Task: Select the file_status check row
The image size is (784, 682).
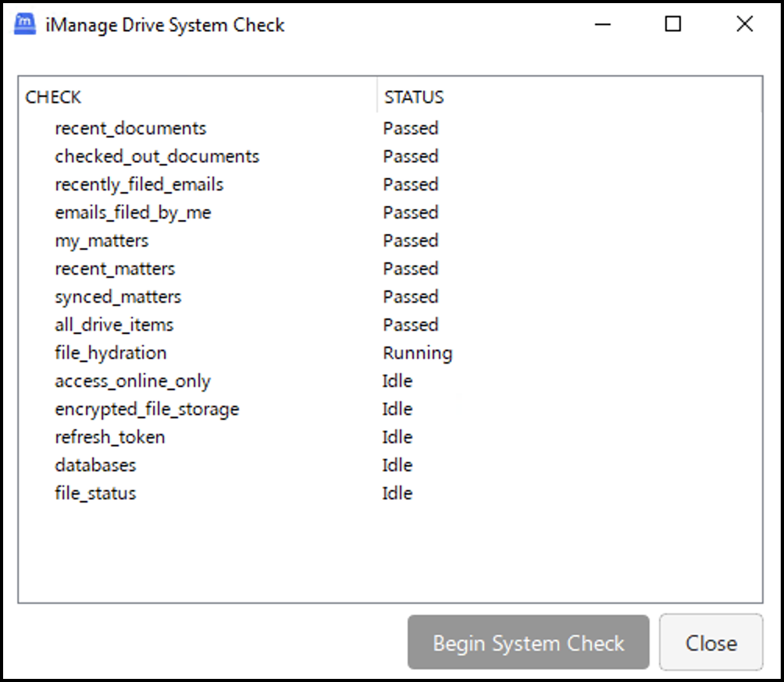Action: point(95,493)
